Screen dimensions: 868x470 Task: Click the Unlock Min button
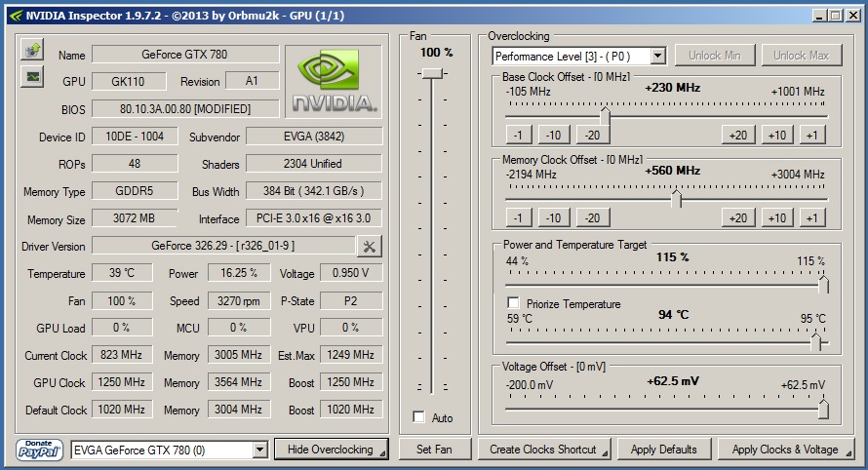click(x=714, y=56)
